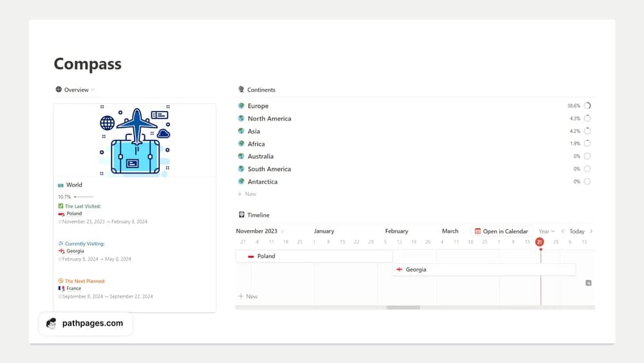Jump the timeline to Today
The width and height of the screenshot is (644, 363).
pos(576,231)
